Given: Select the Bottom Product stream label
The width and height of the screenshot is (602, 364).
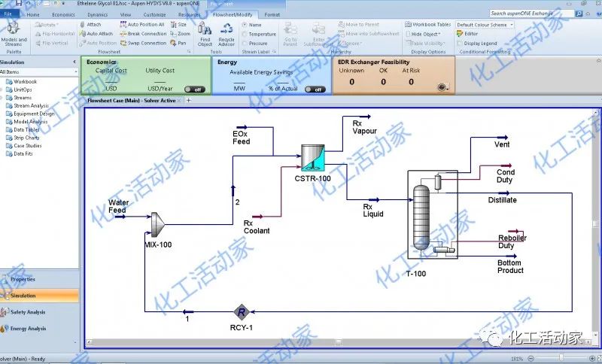Looking at the screenshot, I should point(510,266).
